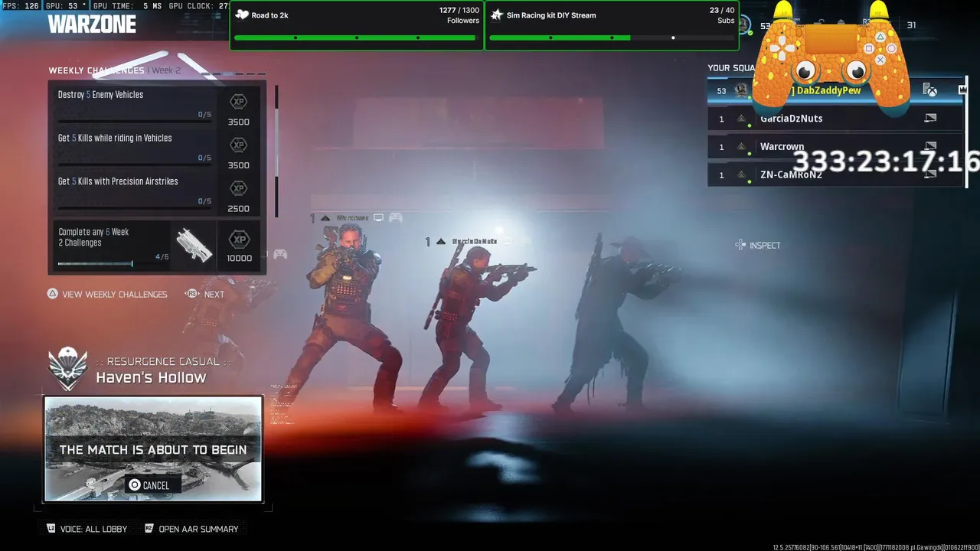Screen dimensions: 980x551
Task: Click the Sim Racing kit subs progress bar
Action: coord(612,37)
